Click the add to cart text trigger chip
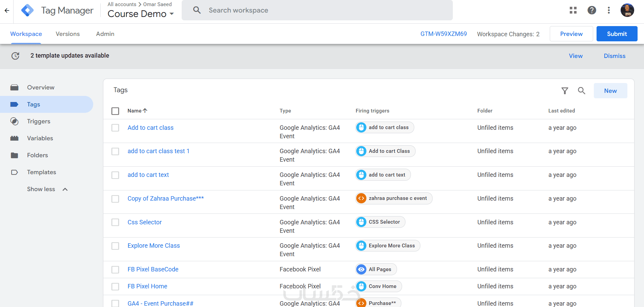 [383, 175]
